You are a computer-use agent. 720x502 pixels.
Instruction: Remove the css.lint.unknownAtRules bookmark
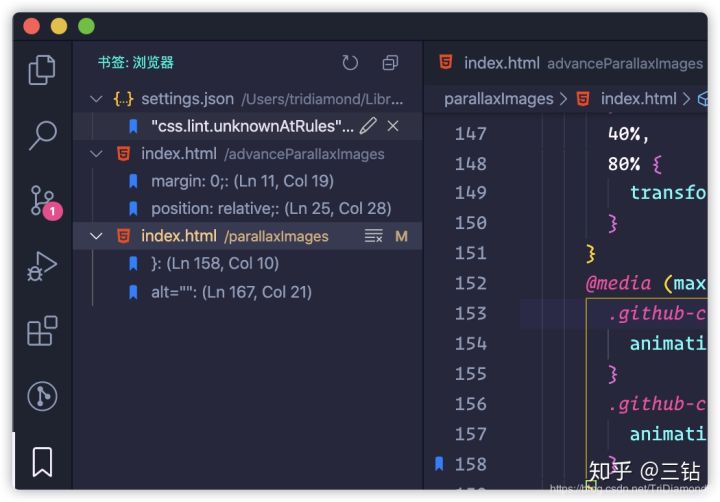point(393,126)
